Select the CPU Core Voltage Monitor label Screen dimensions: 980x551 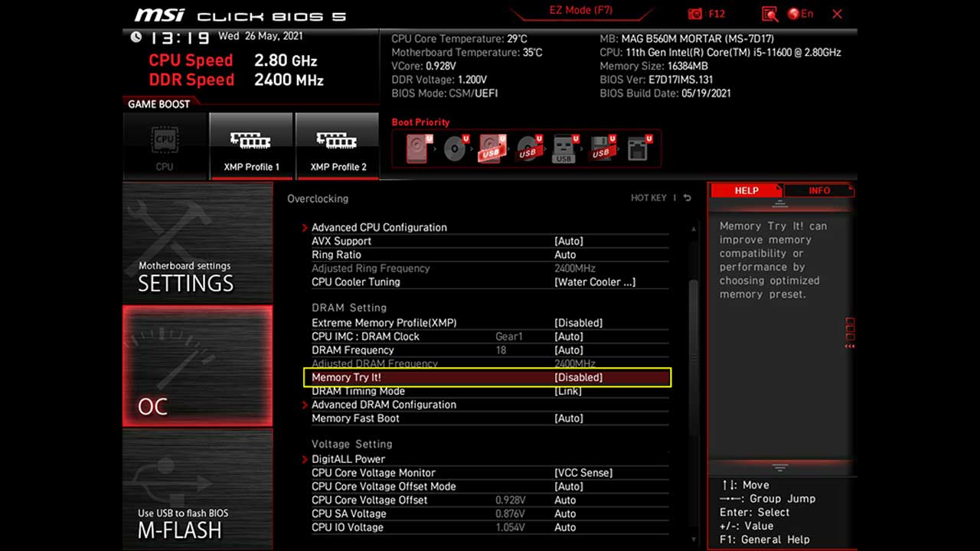point(374,473)
